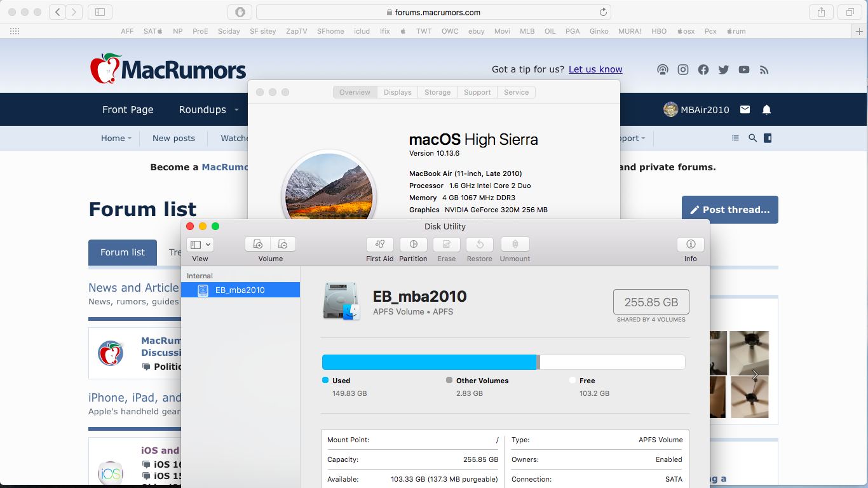Add a volume with the plus icon

257,245
